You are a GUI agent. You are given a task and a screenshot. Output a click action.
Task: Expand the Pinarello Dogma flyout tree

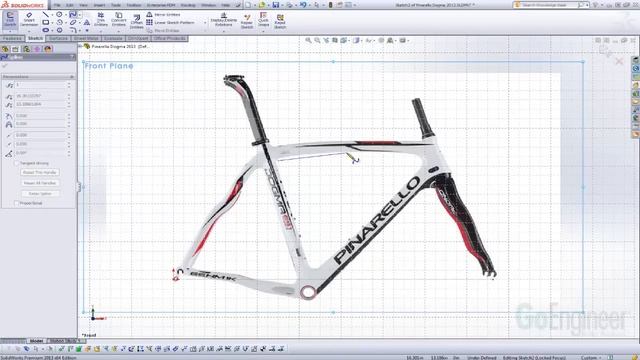click(80, 47)
